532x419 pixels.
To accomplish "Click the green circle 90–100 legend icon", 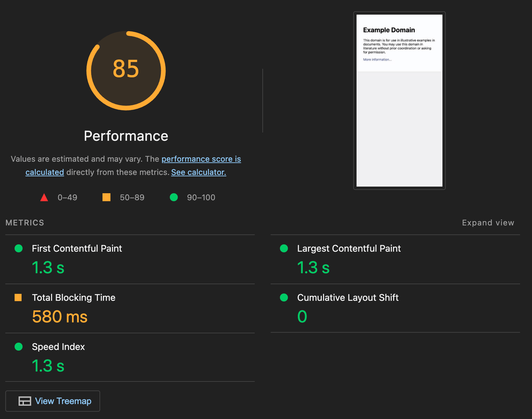I will point(174,198).
